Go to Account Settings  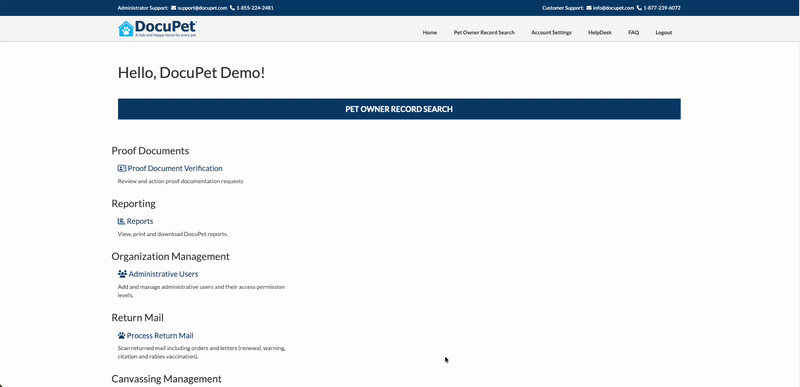552,33
